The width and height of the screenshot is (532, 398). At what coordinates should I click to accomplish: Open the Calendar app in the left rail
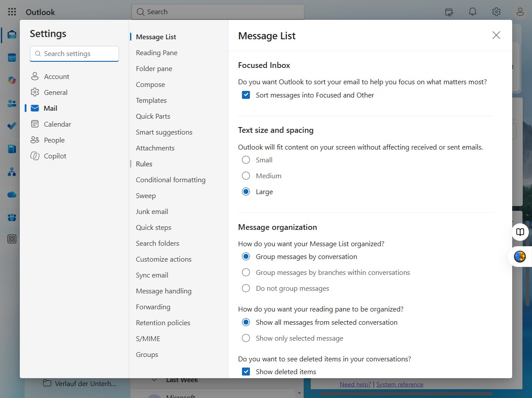point(12,58)
